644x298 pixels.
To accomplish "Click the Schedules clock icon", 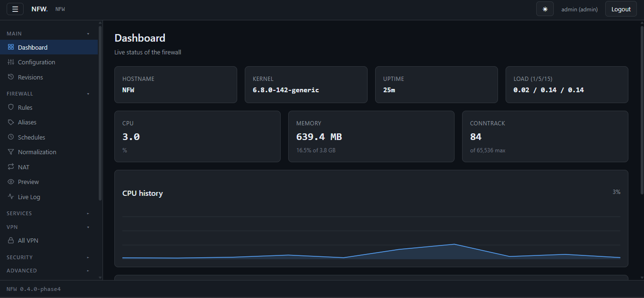I will point(11,137).
